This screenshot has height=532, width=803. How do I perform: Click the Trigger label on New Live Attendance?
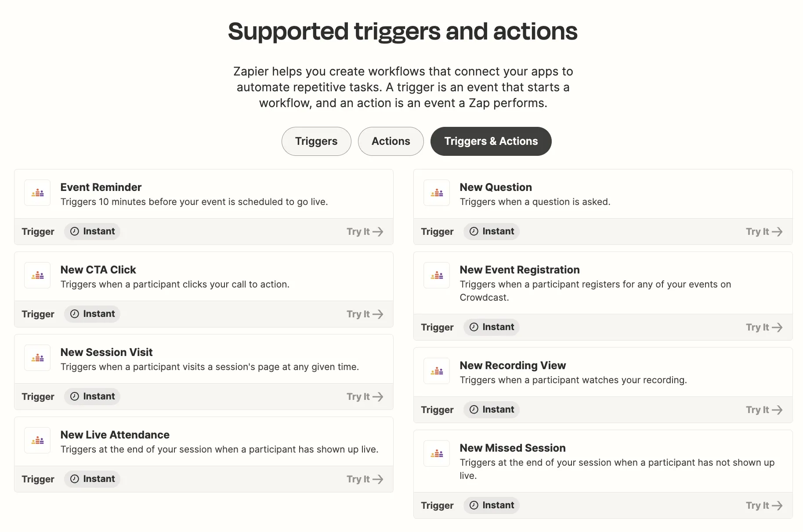coord(38,479)
